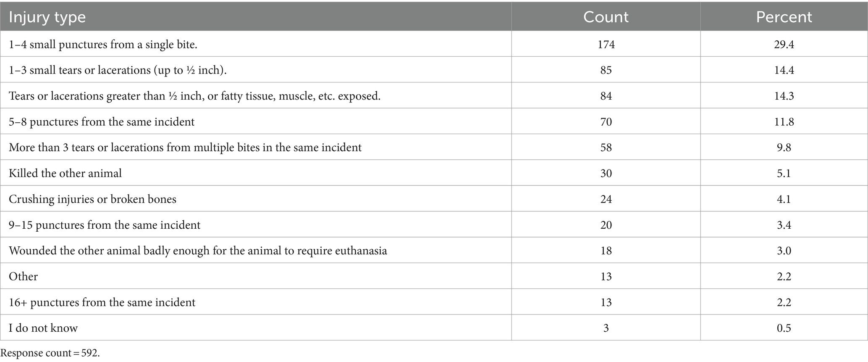Select the "I do not know" row label
Screen dimensions: 868x362
(x=43, y=328)
